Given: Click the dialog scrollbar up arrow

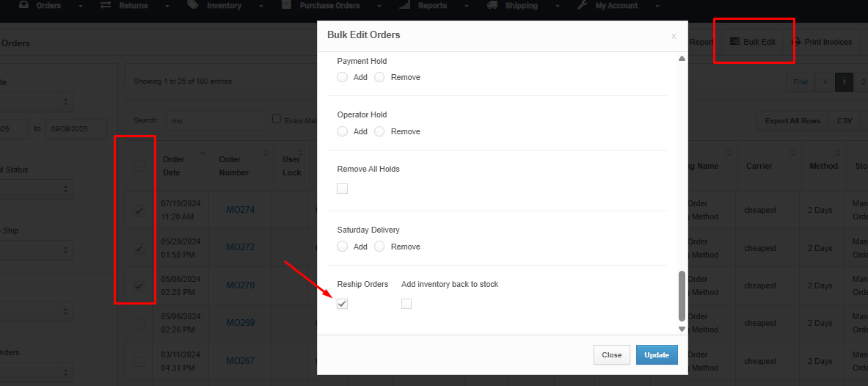Looking at the screenshot, I should point(682,58).
